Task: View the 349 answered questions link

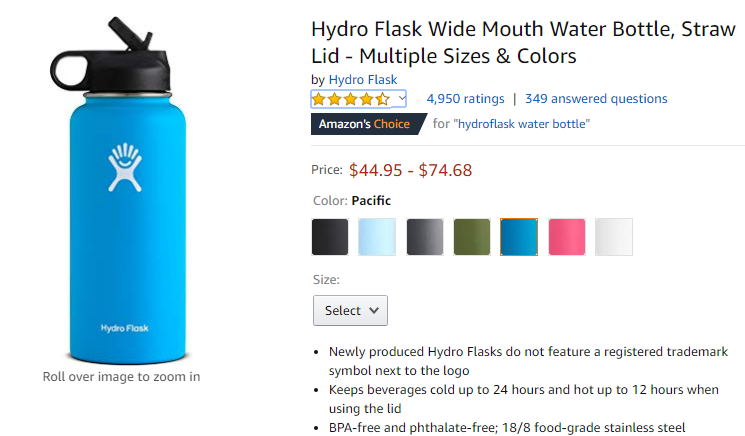Action: pos(596,99)
